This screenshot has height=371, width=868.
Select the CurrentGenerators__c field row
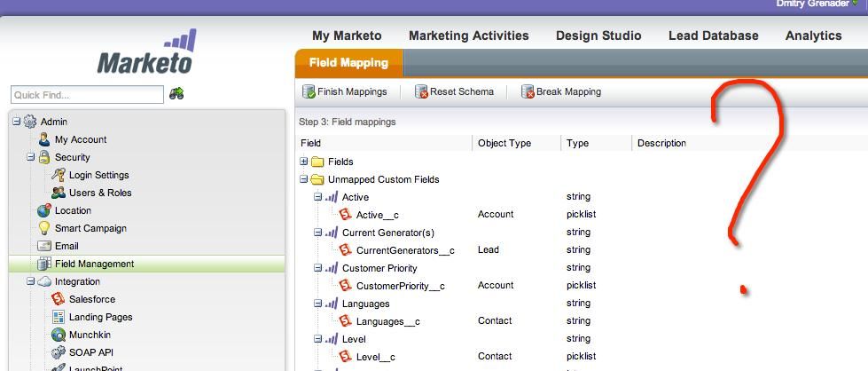click(404, 250)
